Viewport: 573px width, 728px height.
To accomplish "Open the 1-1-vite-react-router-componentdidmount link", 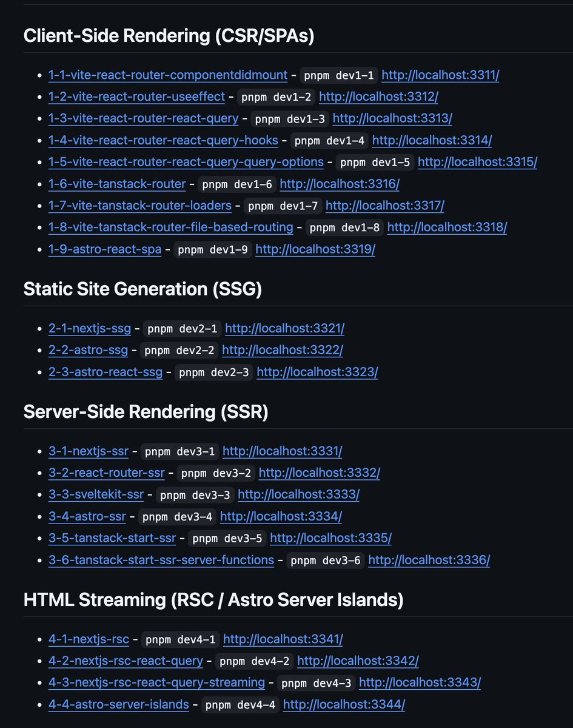I will (168, 75).
